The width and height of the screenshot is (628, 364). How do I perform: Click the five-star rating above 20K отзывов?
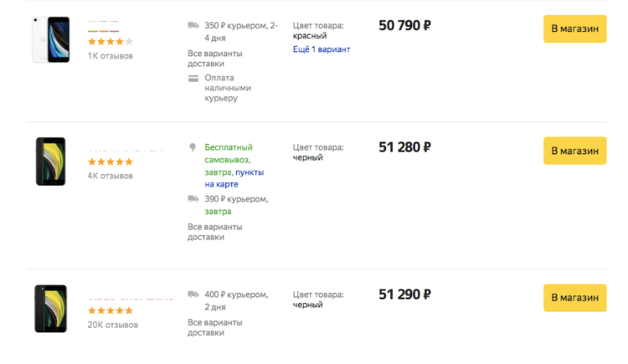click(111, 310)
